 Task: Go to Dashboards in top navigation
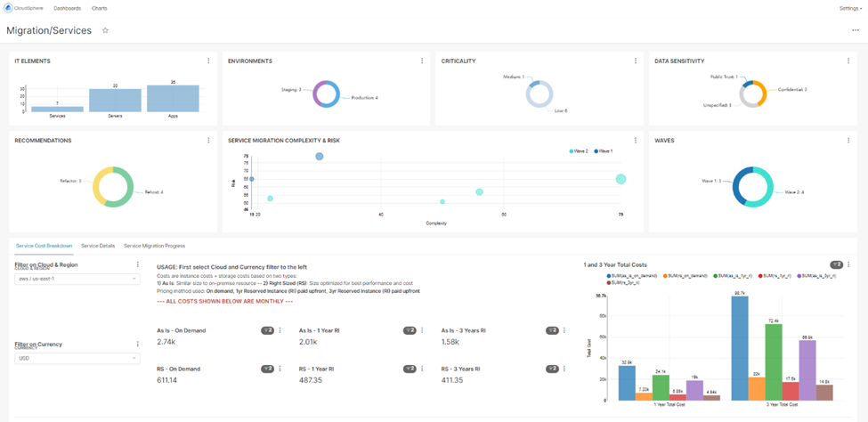coord(67,8)
